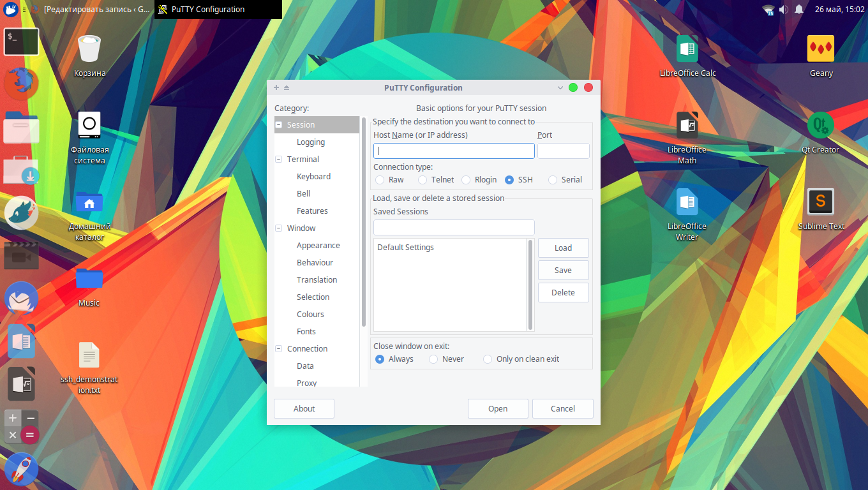Open the Appearance category

tap(318, 246)
